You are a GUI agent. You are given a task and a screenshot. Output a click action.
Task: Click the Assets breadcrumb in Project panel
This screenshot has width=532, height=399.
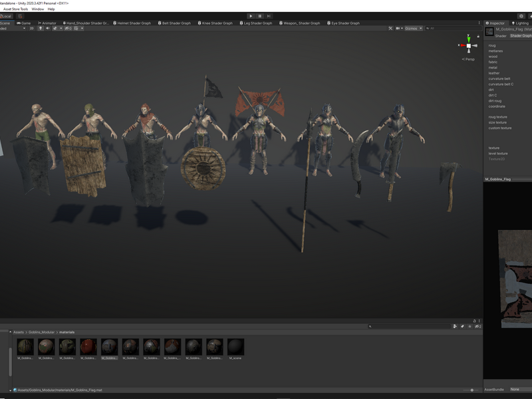19,332
